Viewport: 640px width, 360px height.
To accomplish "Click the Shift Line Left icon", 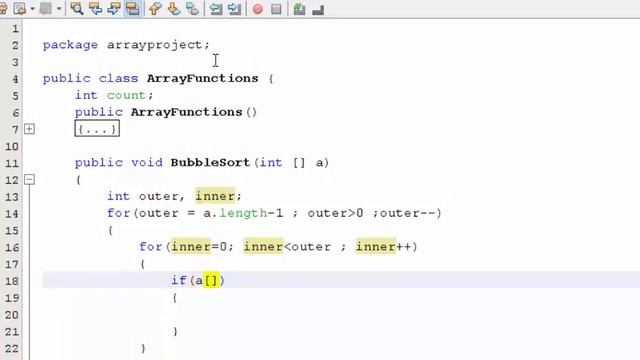I will tap(216, 9).
